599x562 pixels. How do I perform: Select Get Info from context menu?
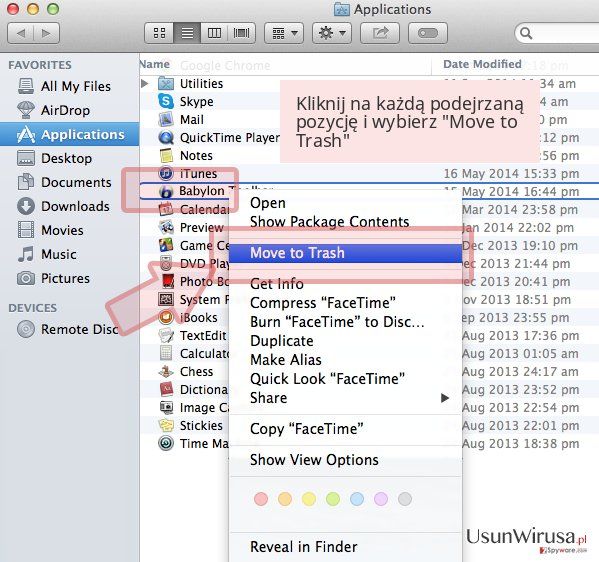[x=277, y=284]
